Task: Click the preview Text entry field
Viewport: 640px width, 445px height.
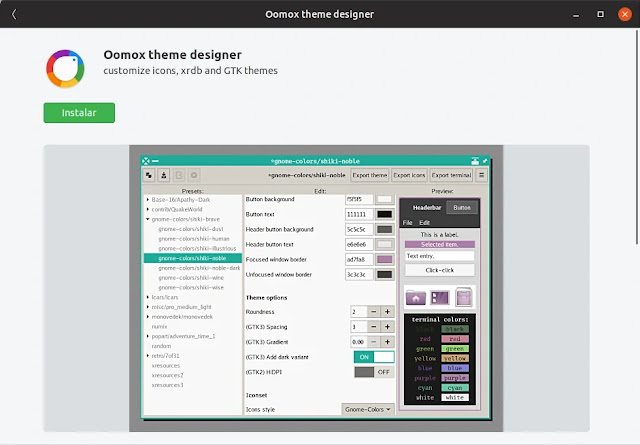Action: [x=440, y=256]
